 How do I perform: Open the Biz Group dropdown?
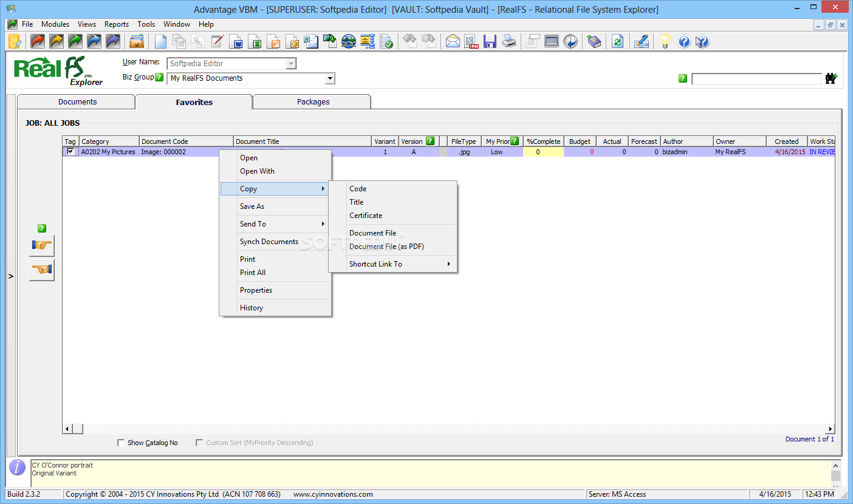[330, 78]
